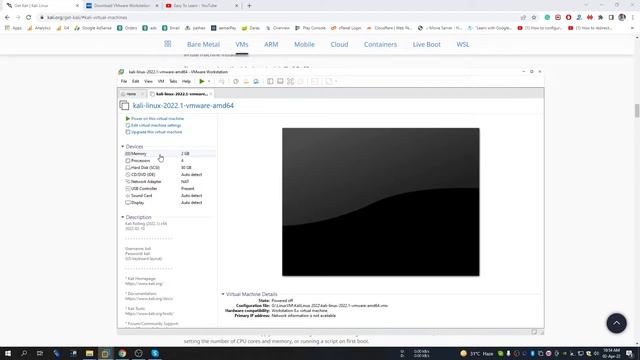Click the green Power On arrow in VMware toolbar
This screenshot has height=360, width=640.
point(202,81)
